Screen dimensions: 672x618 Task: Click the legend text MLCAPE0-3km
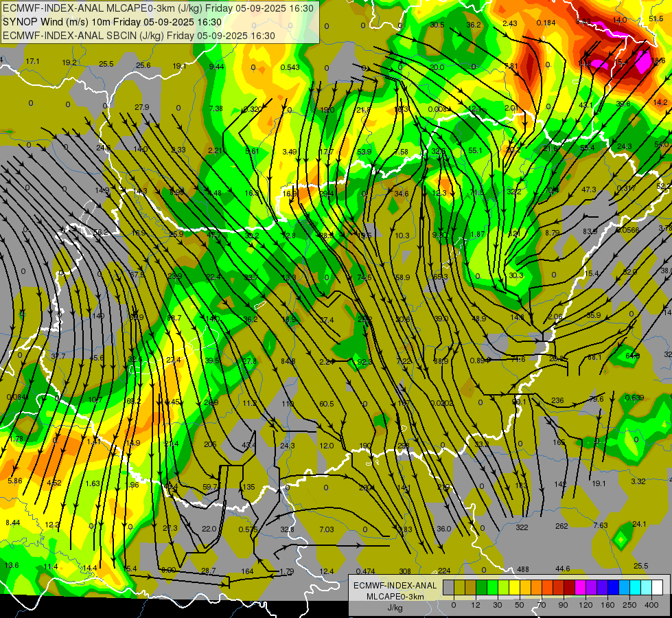coord(395,597)
